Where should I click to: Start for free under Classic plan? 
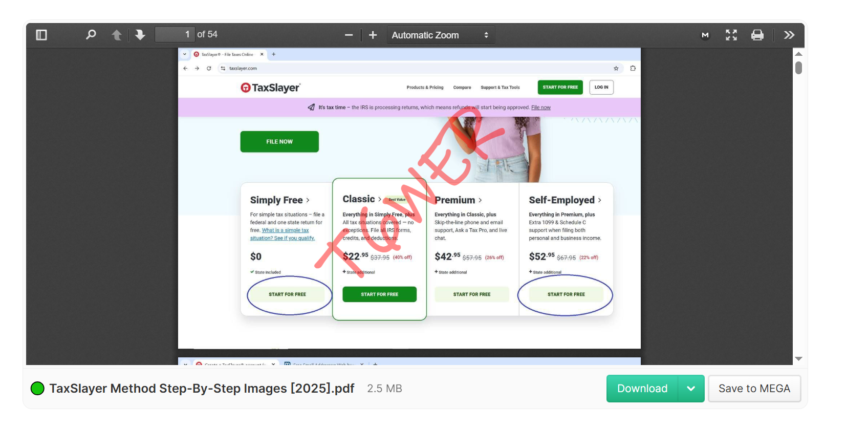tap(379, 294)
